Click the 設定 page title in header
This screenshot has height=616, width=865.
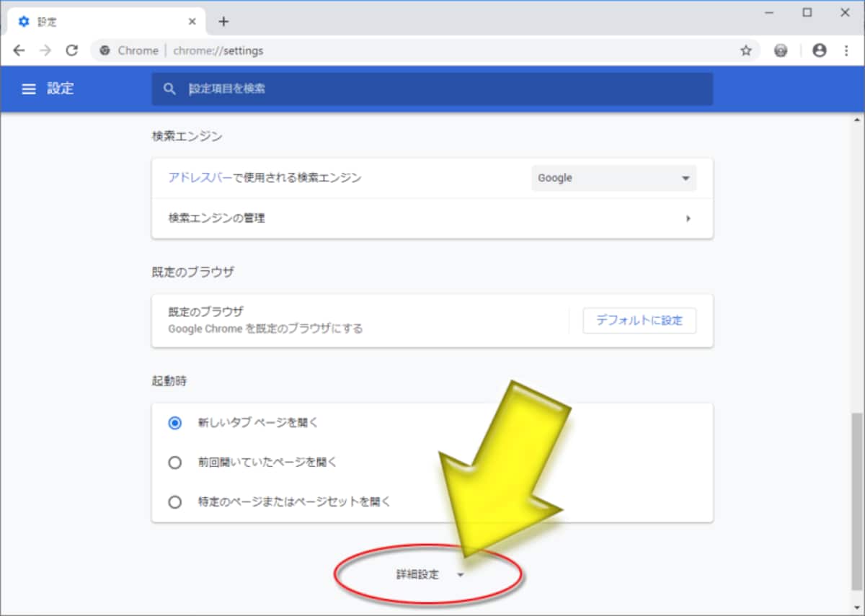tap(61, 89)
